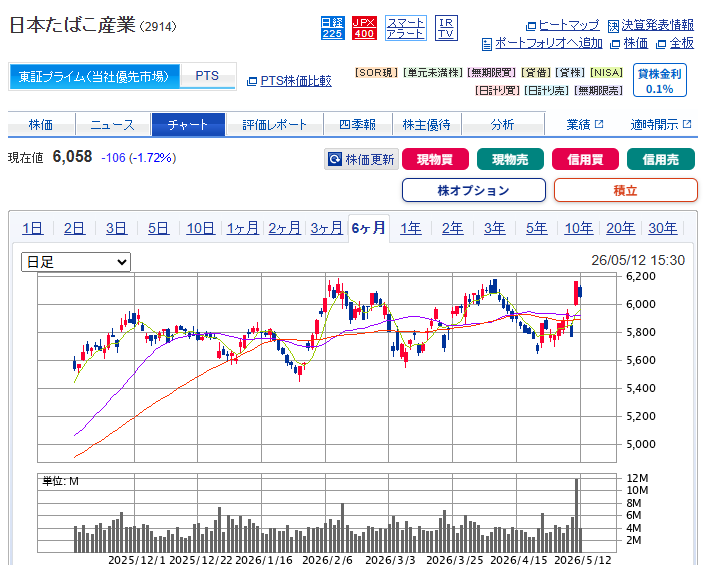
Task: Select the 2年 chart period
Action: pyautogui.click(x=453, y=228)
